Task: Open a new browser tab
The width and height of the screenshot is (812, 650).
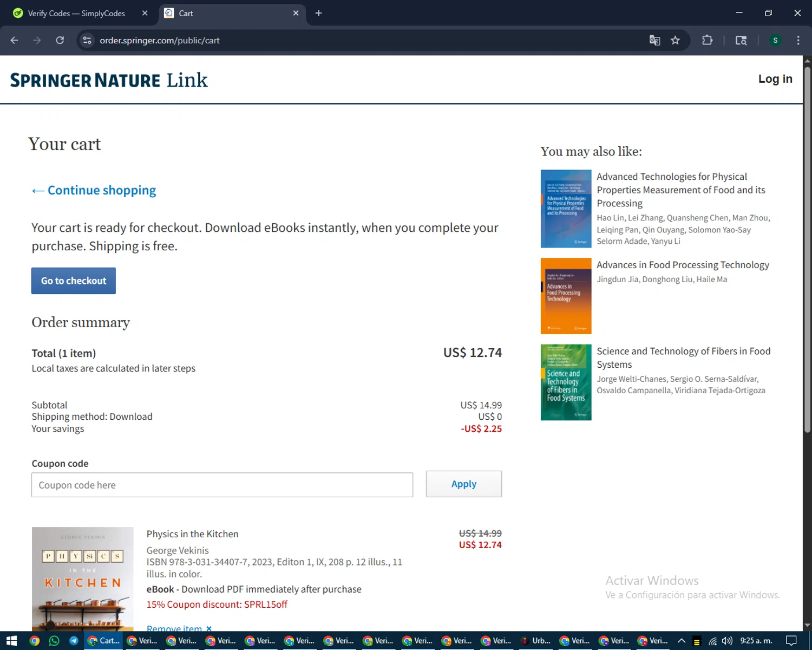Action: (319, 13)
